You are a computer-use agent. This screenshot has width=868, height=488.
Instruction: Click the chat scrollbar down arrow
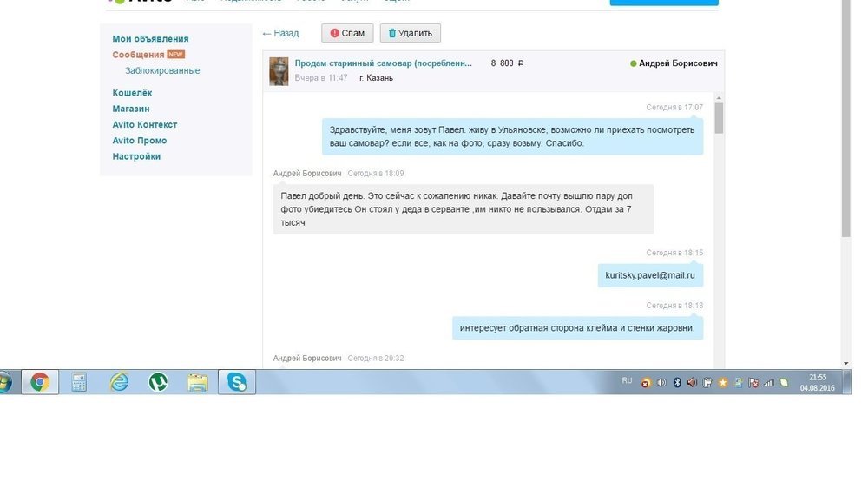(846, 363)
